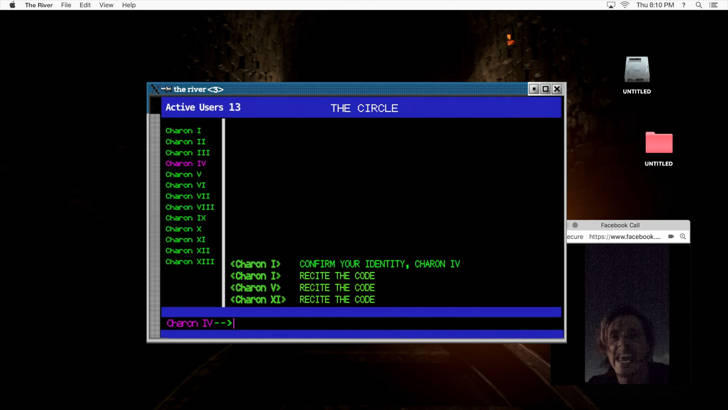Open The River application menu
728x410 pixels.
click(39, 5)
